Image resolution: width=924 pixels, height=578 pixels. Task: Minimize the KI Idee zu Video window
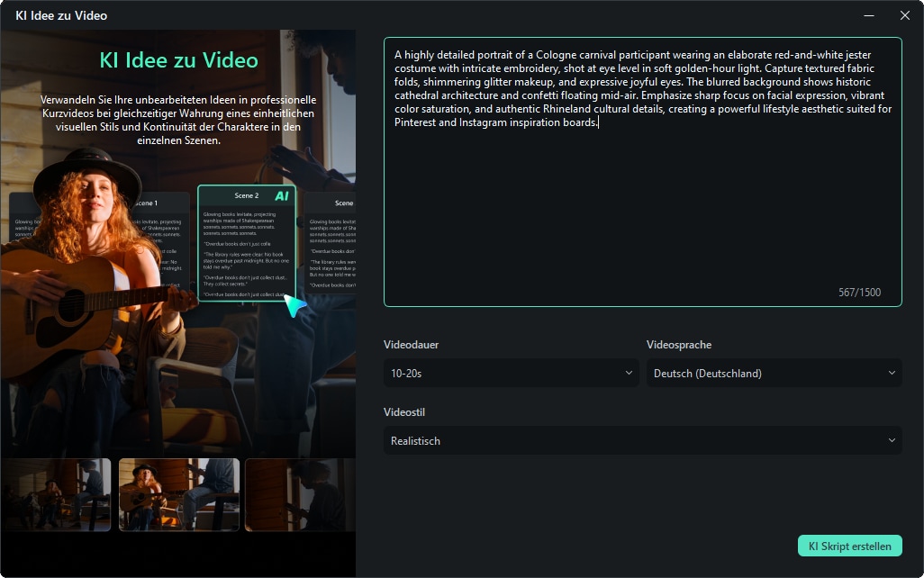(x=869, y=15)
